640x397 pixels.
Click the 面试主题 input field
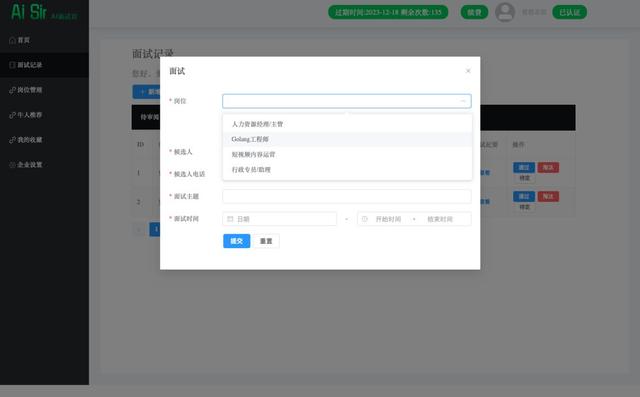pyautogui.click(x=347, y=196)
